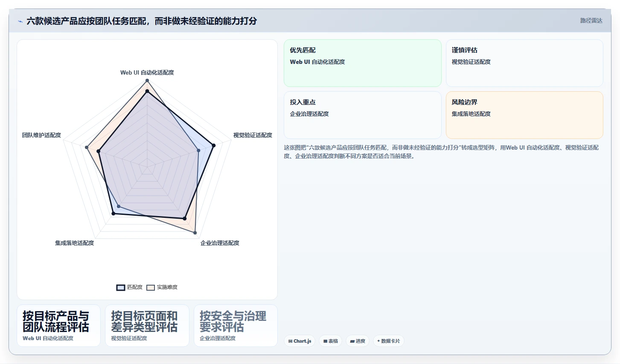Image resolution: width=620 pixels, height=364 pixels.
Task: Click the radar axis label 集成落地适配度
Action: [74, 243]
